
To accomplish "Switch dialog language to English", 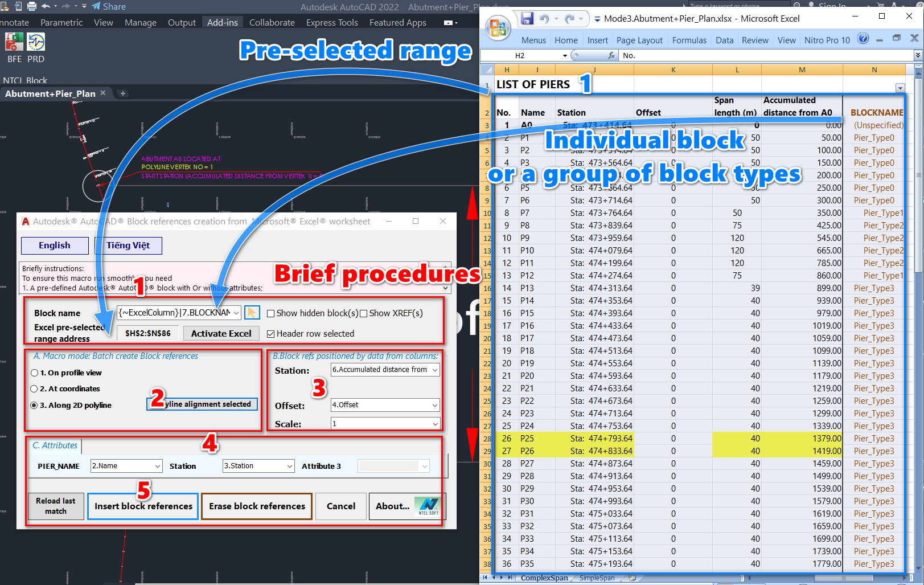I will click(x=55, y=246).
